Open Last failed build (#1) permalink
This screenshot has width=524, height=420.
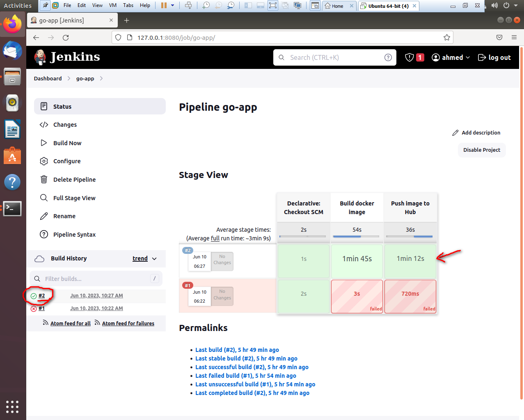point(246,376)
